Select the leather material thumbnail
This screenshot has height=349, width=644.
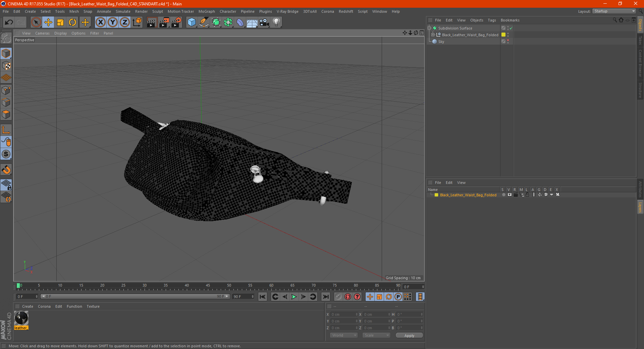[x=21, y=318]
